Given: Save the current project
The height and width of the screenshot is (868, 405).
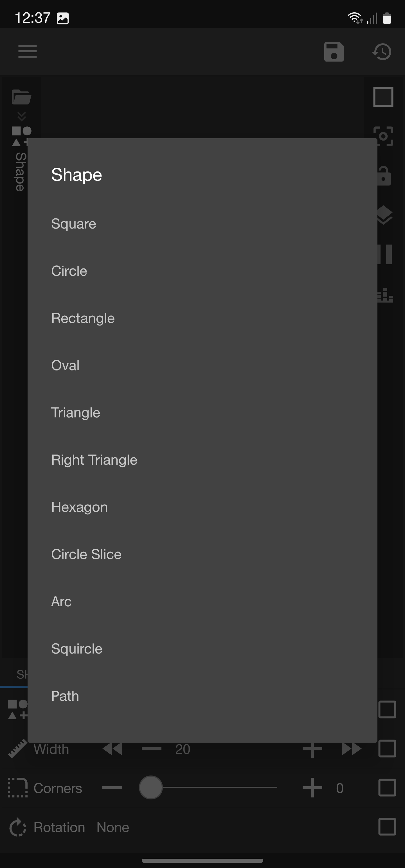Looking at the screenshot, I should [x=334, y=52].
